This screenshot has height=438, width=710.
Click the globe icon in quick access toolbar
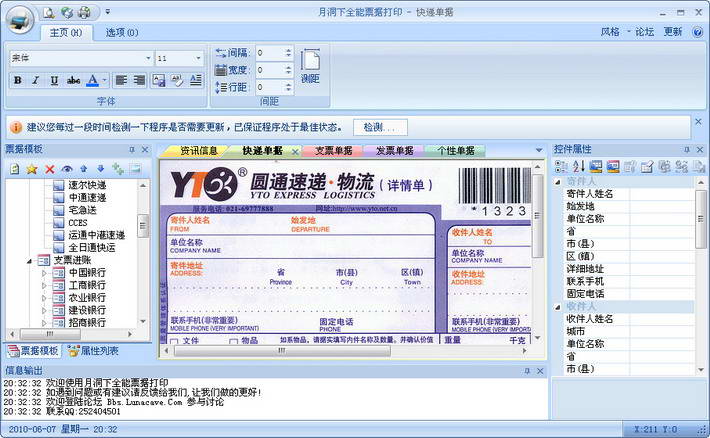(67, 12)
